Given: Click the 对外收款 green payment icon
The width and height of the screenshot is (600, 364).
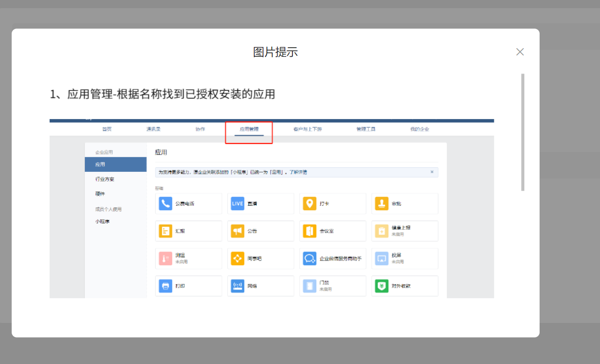Looking at the screenshot, I should click(x=382, y=286).
